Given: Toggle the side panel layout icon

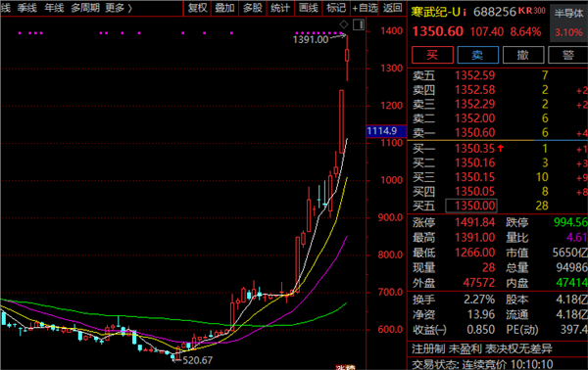Looking at the screenshot, I should coord(359,24).
